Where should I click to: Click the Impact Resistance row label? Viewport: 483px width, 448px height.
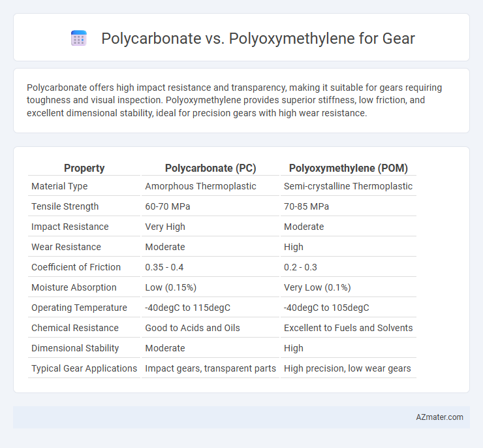70,227
